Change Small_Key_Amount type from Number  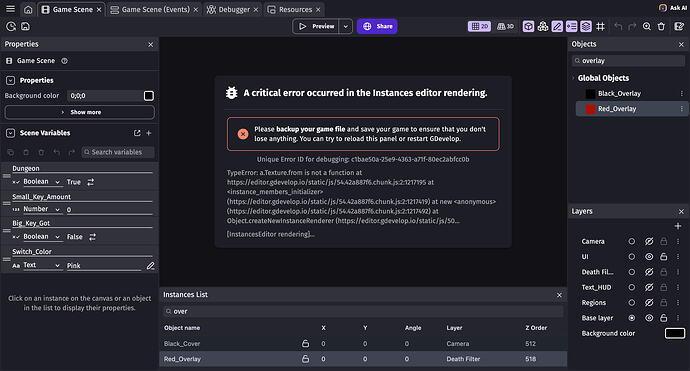click(x=42, y=209)
